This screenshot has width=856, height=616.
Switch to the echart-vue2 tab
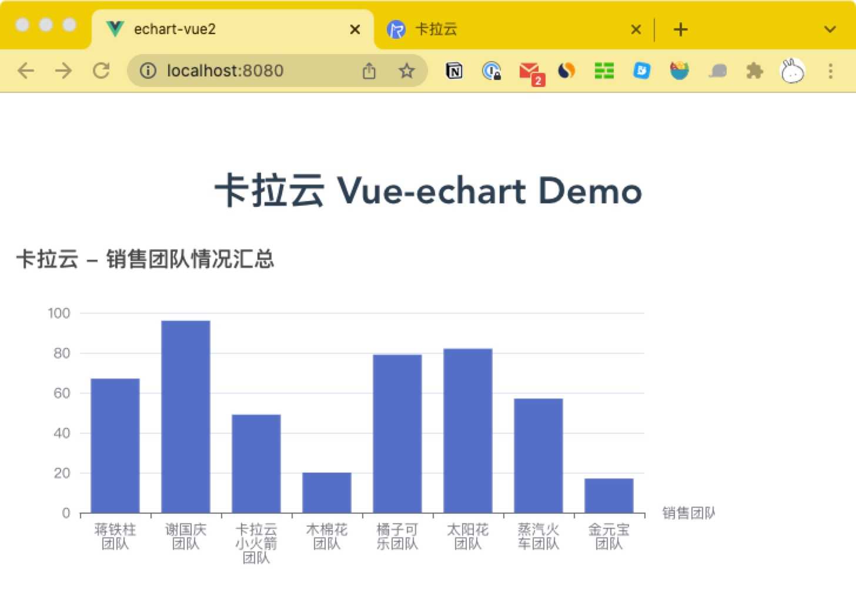tap(232, 29)
